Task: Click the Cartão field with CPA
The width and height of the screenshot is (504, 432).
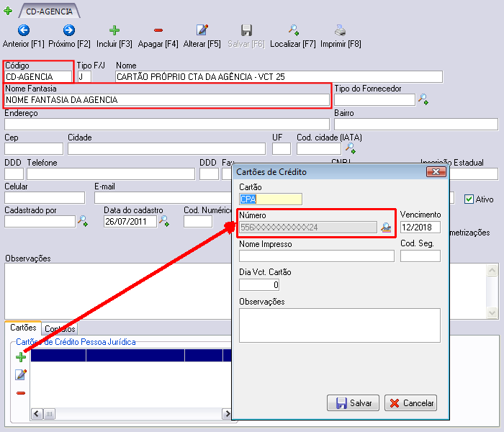Action: (x=271, y=199)
